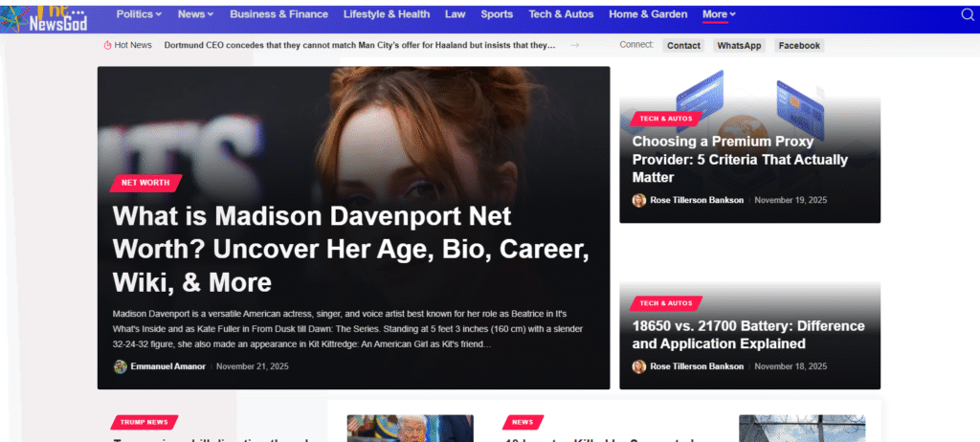The width and height of the screenshot is (980, 442).
Task: Go to the Law section
Action: click(x=455, y=14)
